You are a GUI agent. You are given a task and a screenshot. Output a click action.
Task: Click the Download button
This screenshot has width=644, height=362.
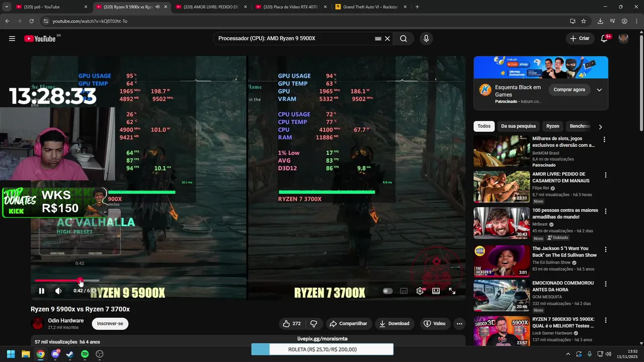tap(394, 324)
